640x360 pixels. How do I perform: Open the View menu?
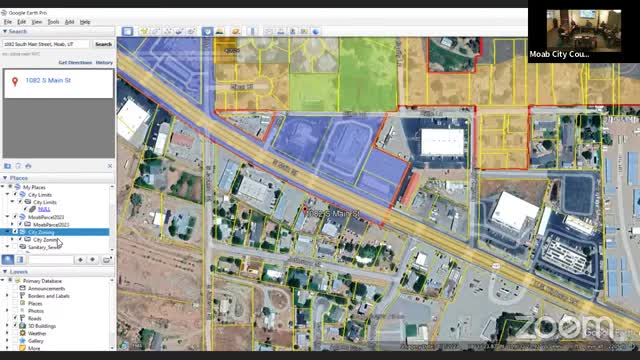tap(37, 22)
